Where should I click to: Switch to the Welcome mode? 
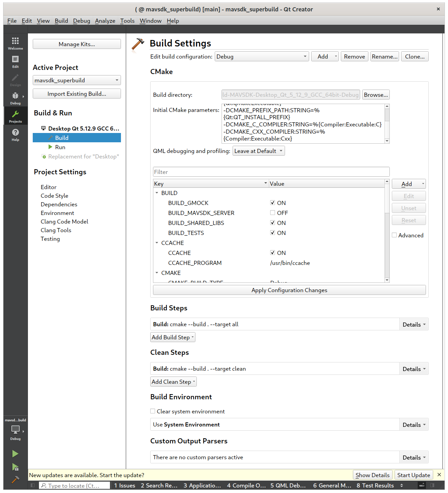tap(15, 42)
